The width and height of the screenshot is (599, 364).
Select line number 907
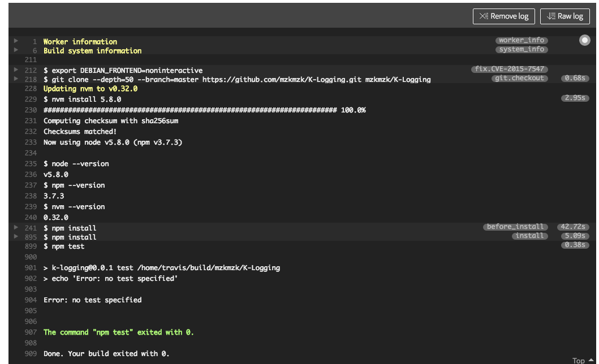[x=31, y=332]
